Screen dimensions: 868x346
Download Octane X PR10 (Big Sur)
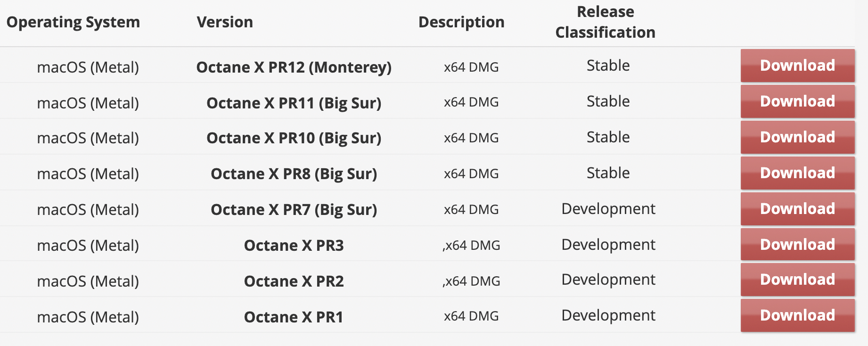tap(797, 137)
